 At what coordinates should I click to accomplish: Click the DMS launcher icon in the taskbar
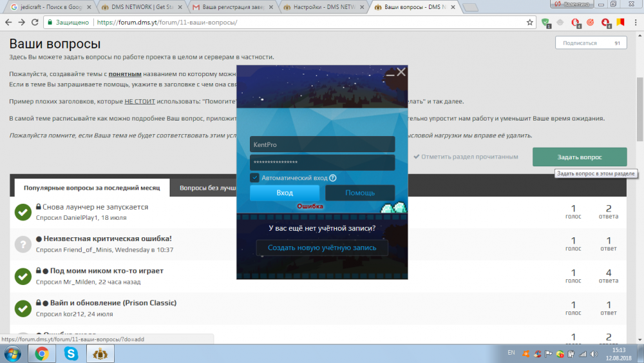[100, 353]
